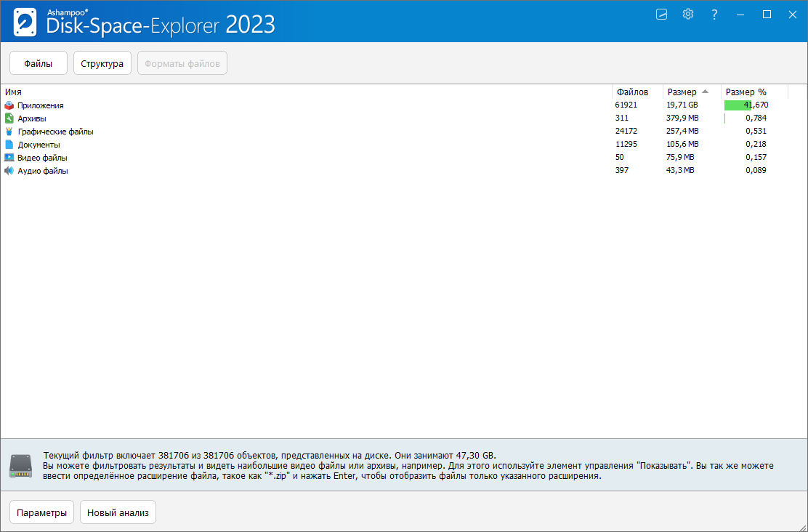Click the percentage value 0,089

click(756, 170)
